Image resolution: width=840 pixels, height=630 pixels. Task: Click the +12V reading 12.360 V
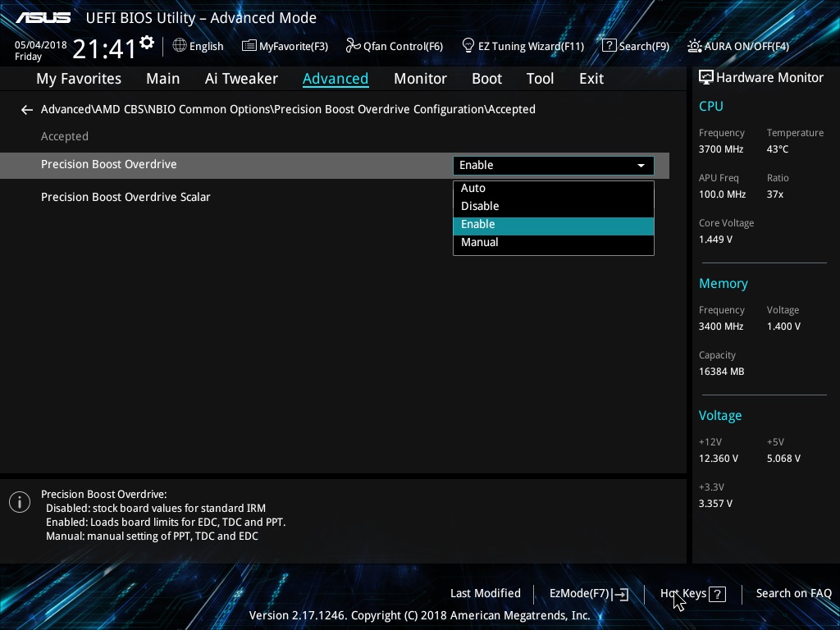[719, 459]
